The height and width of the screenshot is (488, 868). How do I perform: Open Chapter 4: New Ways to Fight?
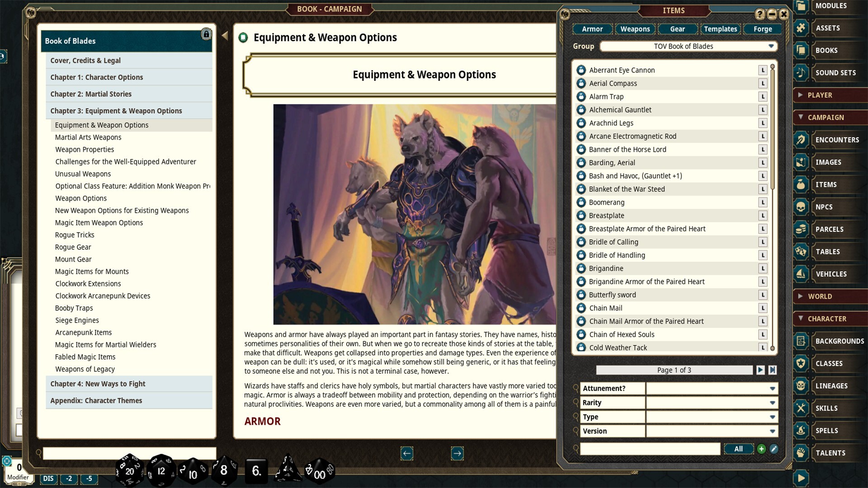click(98, 384)
